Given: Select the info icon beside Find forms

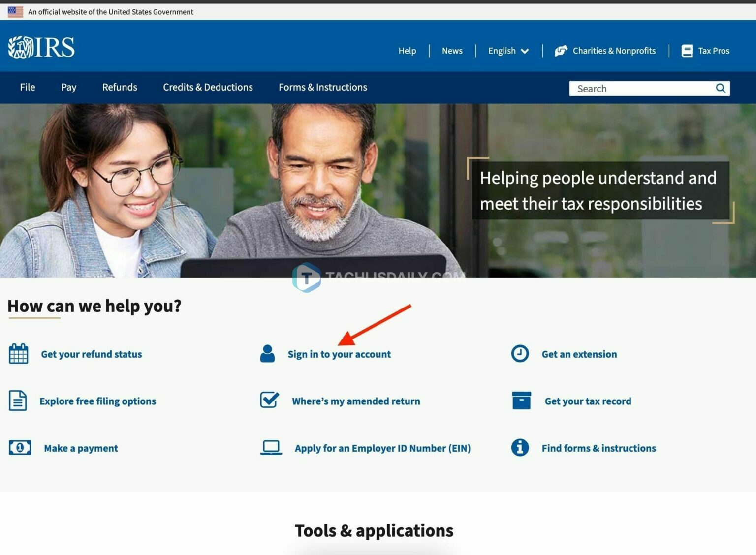Looking at the screenshot, I should [520, 448].
